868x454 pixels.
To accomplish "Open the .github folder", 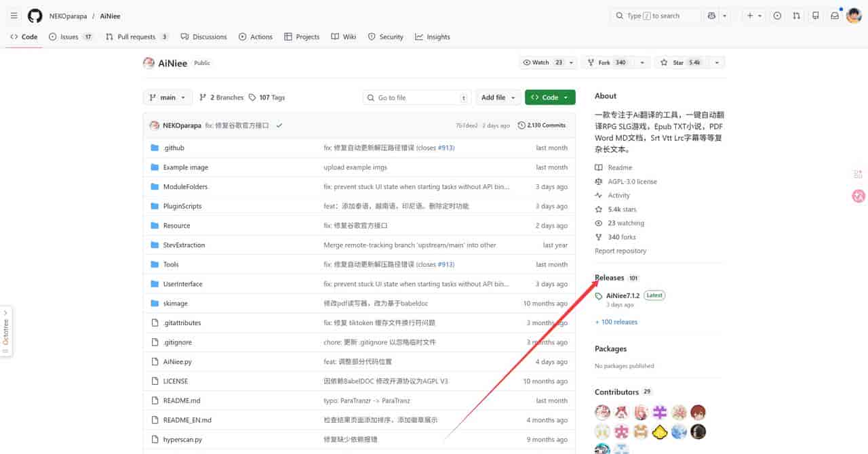I will (x=174, y=148).
